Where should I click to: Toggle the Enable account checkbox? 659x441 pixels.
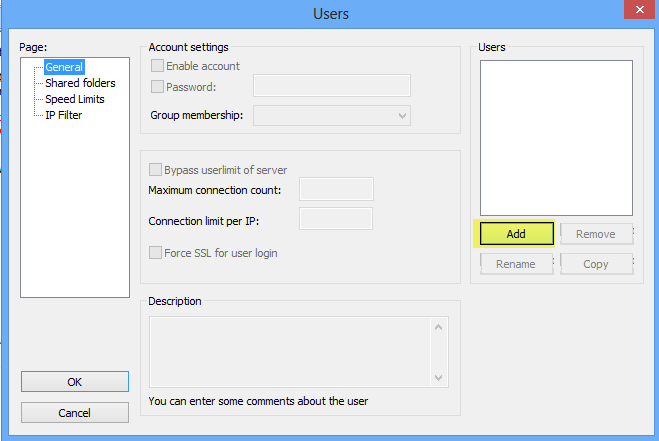tap(157, 66)
